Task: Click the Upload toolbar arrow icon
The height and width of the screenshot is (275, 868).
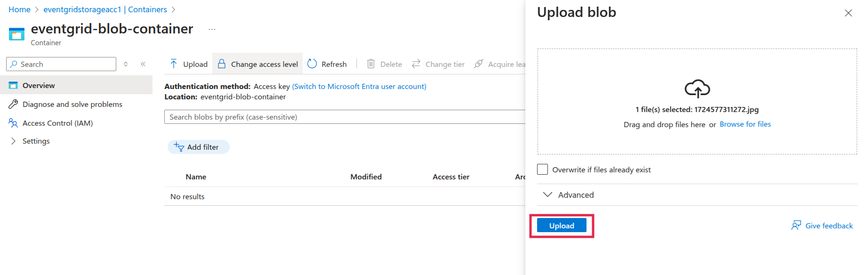Action: pyautogui.click(x=174, y=64)
